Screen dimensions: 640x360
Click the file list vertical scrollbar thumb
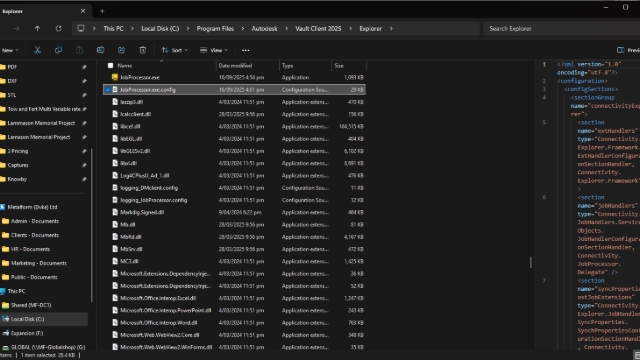click(531, 262)
